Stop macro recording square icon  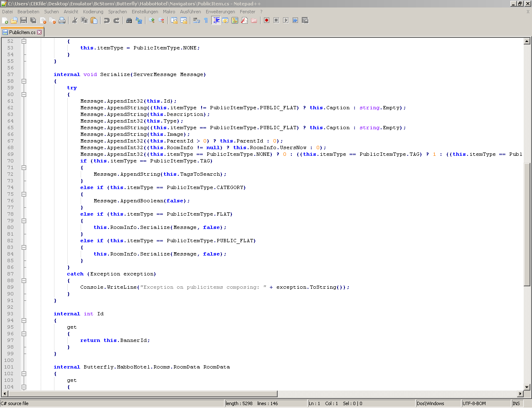[x=276, y=20]
